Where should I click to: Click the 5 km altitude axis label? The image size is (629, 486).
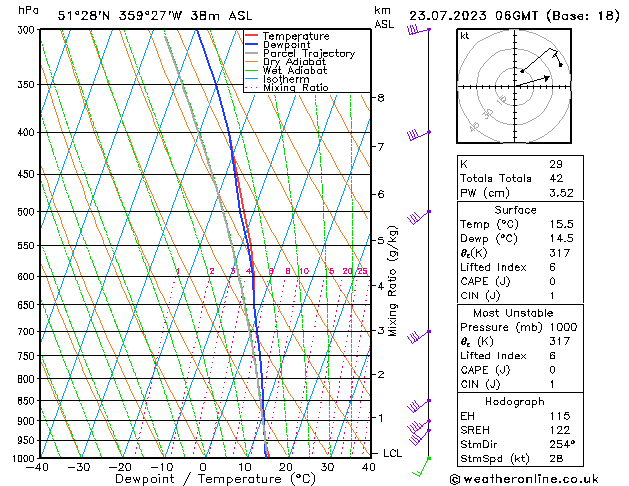pos(380,241)
